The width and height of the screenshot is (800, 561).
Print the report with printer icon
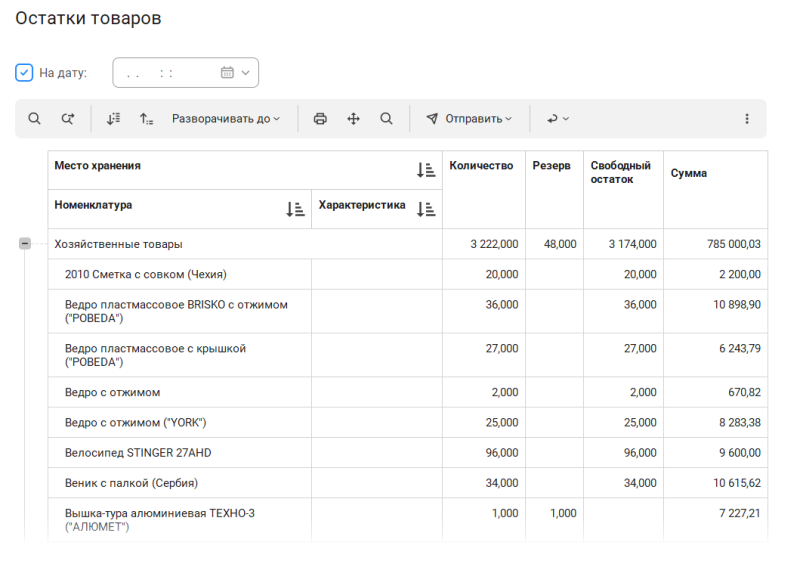pos(320,119)
